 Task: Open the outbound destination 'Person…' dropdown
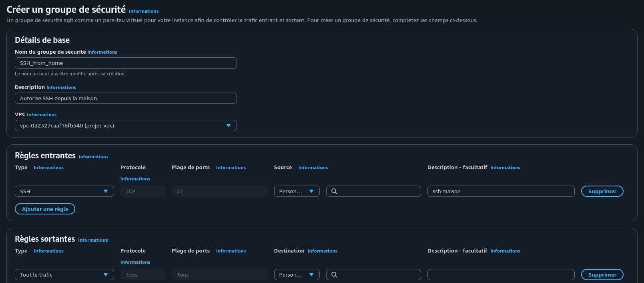point(297,275)
